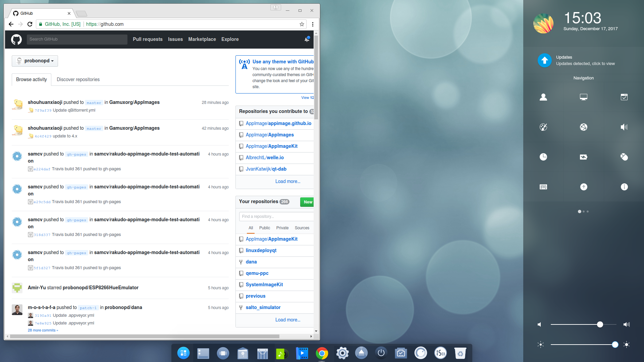Open Accounts icon in Navigation panel
Viewport: 644px width, 362px height.
543,97
